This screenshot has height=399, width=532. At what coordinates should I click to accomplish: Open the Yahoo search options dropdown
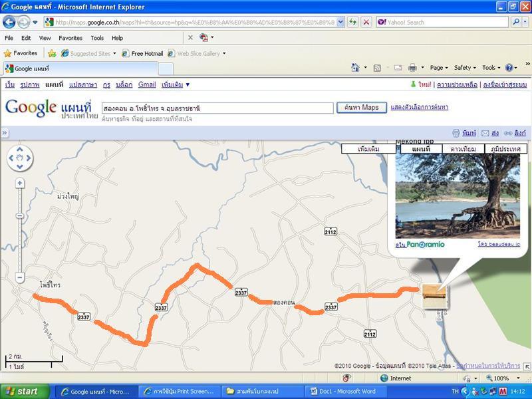(x=525, y=23)
